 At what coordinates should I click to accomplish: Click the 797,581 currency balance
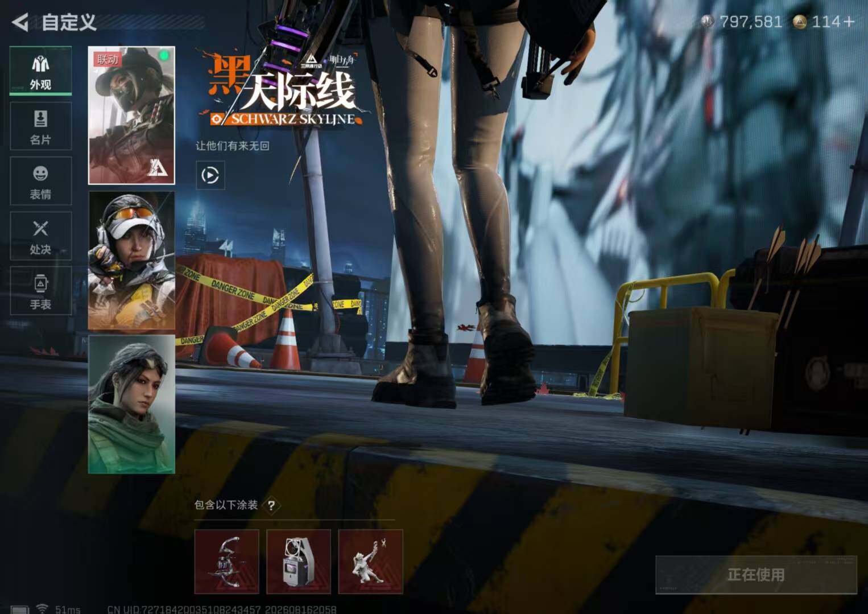pyautogui.click(x=751, y=22)
